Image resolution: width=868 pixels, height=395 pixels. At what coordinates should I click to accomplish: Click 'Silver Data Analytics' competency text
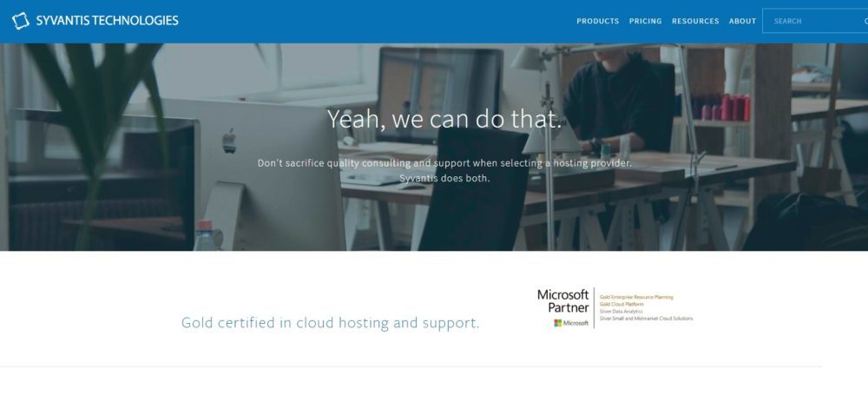tap(621, 311)
